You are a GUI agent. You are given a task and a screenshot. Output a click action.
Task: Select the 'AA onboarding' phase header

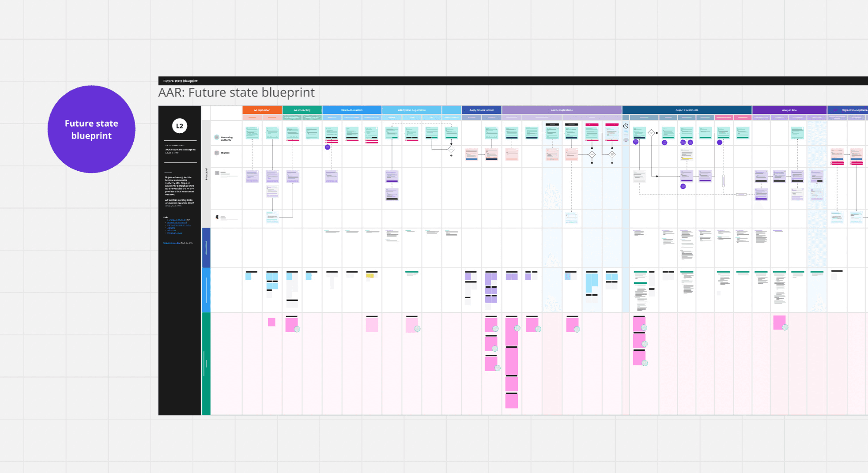(x=302, y=110)
